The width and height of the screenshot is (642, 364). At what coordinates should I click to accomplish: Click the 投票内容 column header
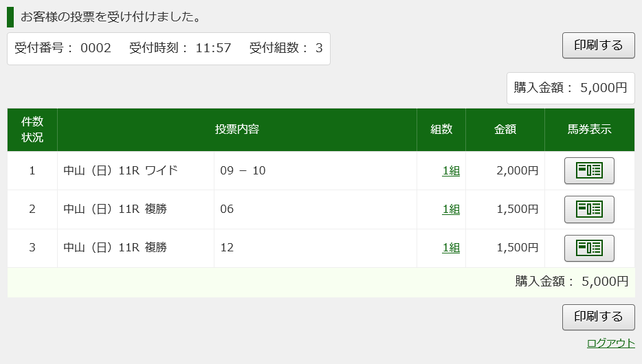coord(237,130)
